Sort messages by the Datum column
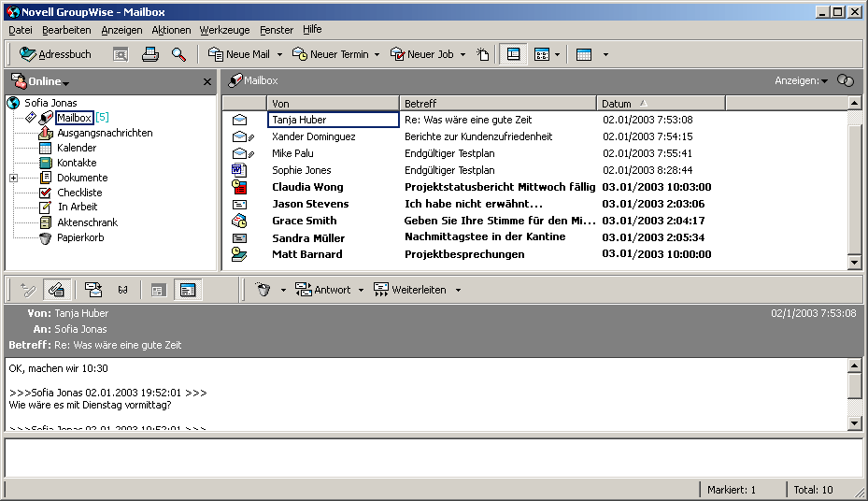The image size is (868, 501). (661, 104)
